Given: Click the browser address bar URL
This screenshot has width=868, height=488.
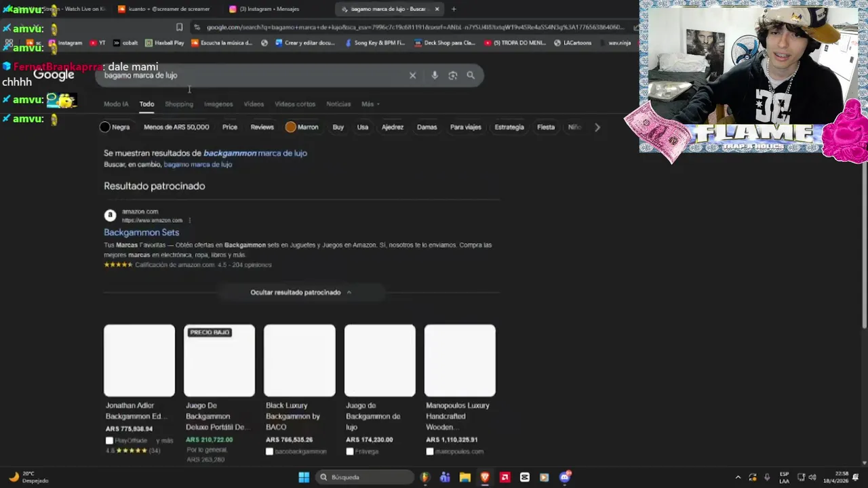Looking at the screenshot, I should [415, 27].
